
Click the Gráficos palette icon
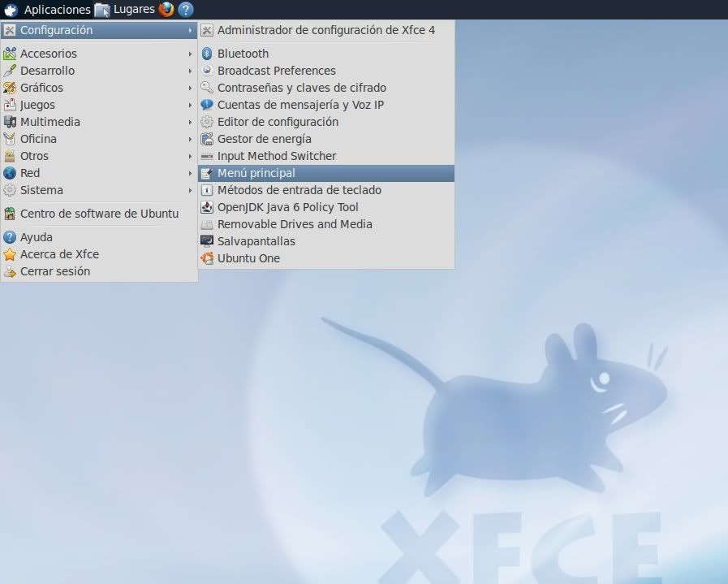pyautogui.click(x=10, y=88)
